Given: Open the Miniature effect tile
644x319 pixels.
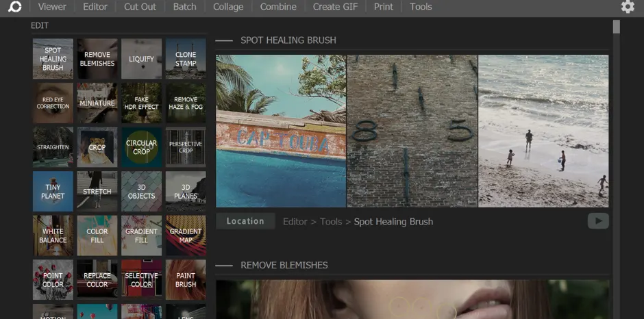Looking at the screenshot, I should (97, 103).
